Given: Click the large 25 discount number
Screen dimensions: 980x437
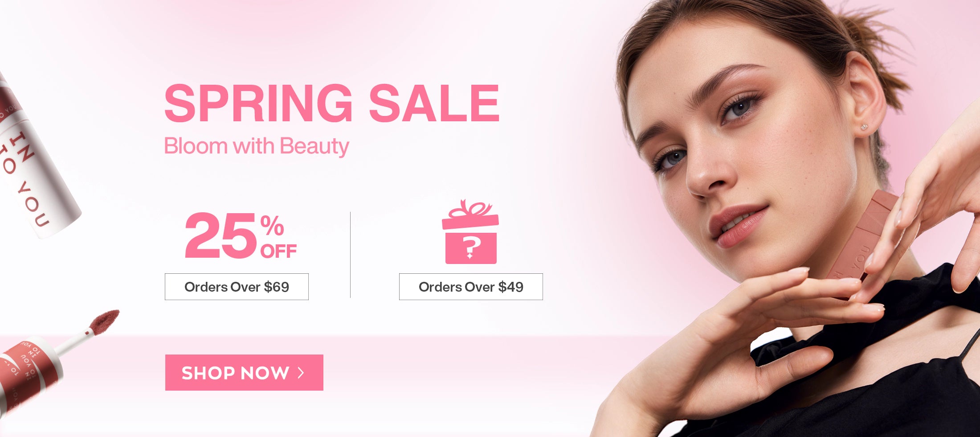Looking at the screenshot, I should (x=221, y=235).
